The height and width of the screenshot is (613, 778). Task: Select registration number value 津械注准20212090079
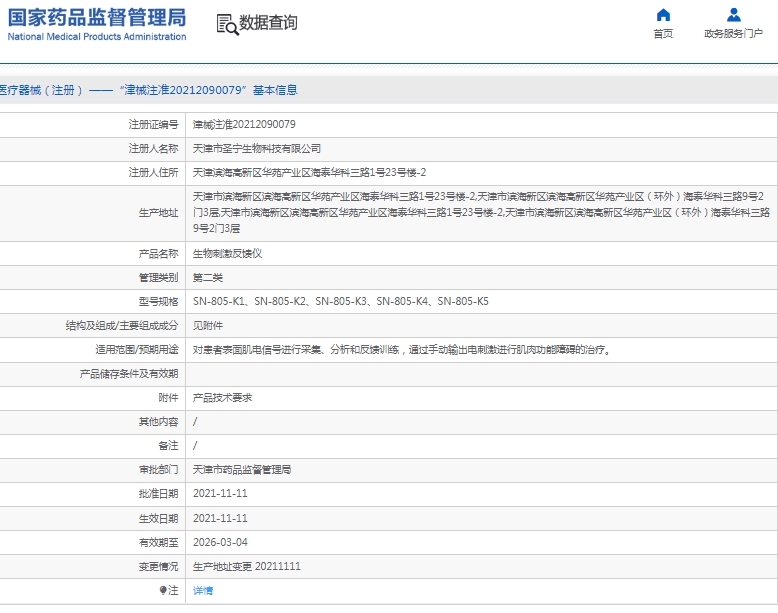(244, 124)
